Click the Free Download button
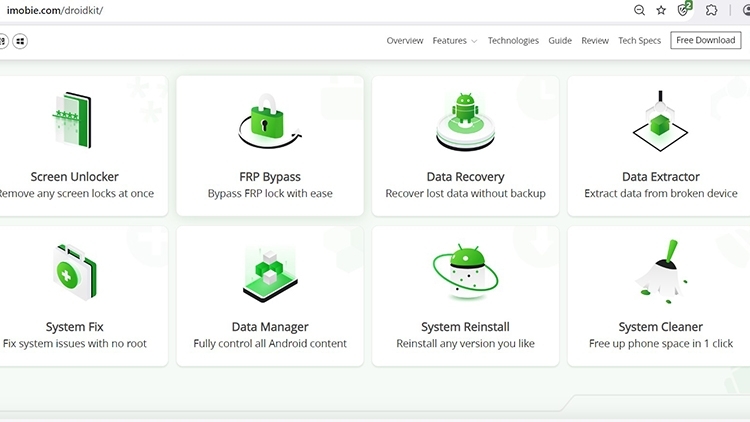Viewport: 750px width, 422px height. point(705,41)
